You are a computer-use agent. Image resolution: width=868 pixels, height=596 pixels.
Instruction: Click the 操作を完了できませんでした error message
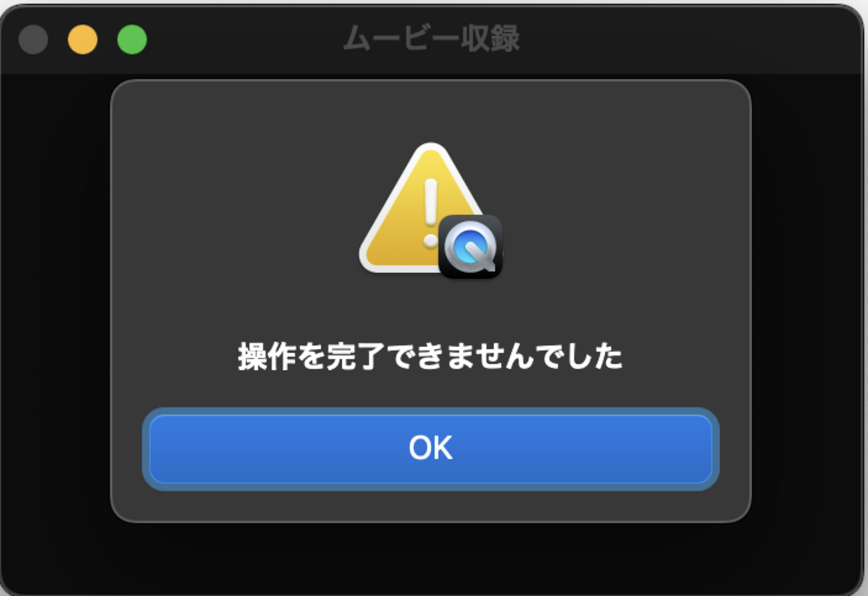pyautogui.click(x=431, y=357)
